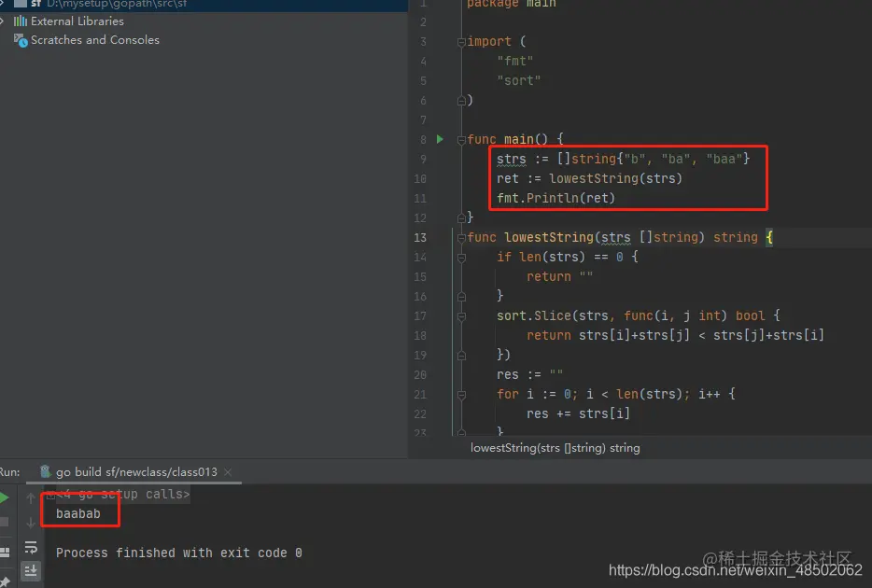Fold closure from closing line 19
The width and height of the screenshot is (872, 588).
(x=461, y=356)
